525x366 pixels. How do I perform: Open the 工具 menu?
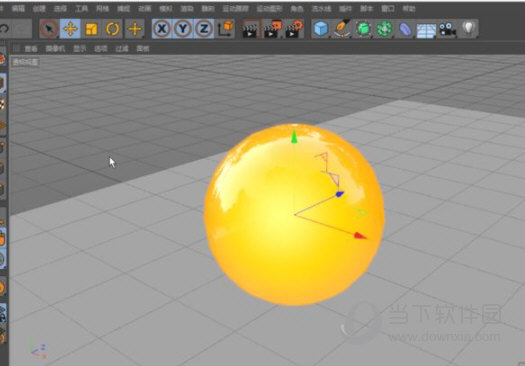click(81, 9)
